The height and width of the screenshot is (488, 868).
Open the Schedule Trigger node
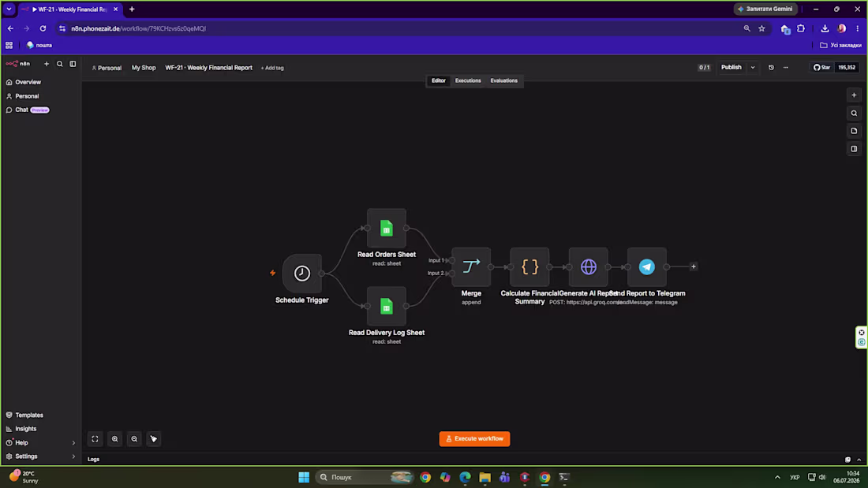[301, 273]
